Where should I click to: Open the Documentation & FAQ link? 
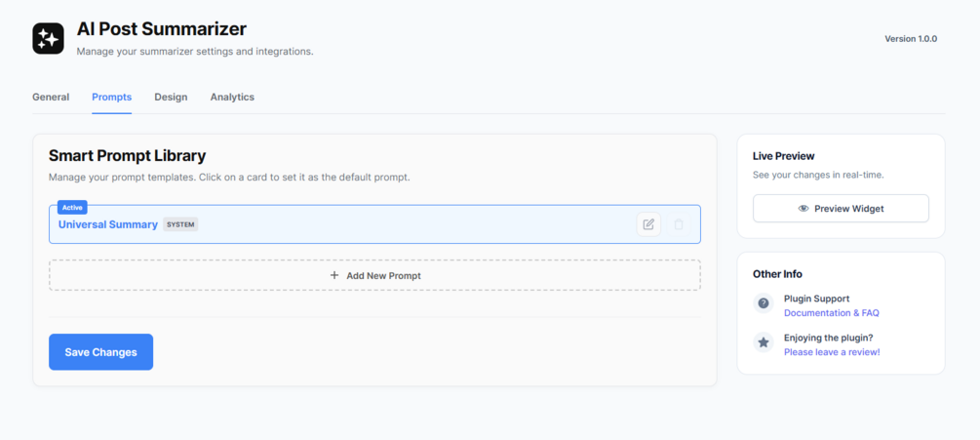click(831, 313)
